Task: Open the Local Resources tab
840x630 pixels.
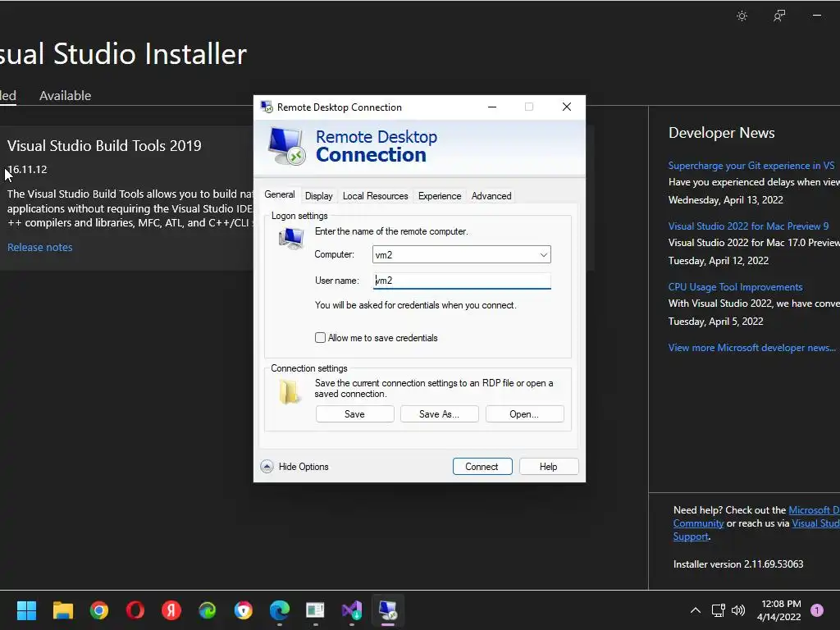Action: [x=376, y=196]
